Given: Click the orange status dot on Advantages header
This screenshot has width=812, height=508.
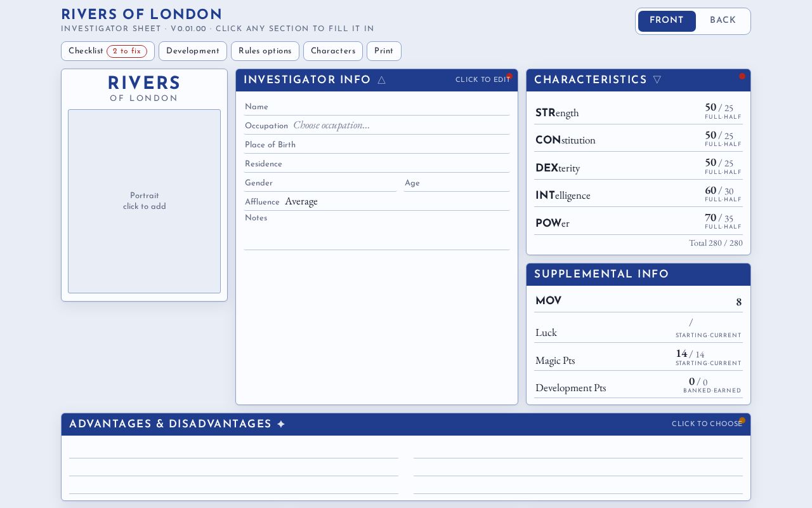Looking at the screenshot, I should point(742,420).
